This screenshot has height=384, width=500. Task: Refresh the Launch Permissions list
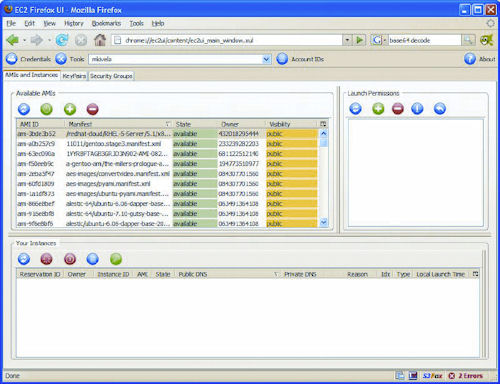[356, 108]
